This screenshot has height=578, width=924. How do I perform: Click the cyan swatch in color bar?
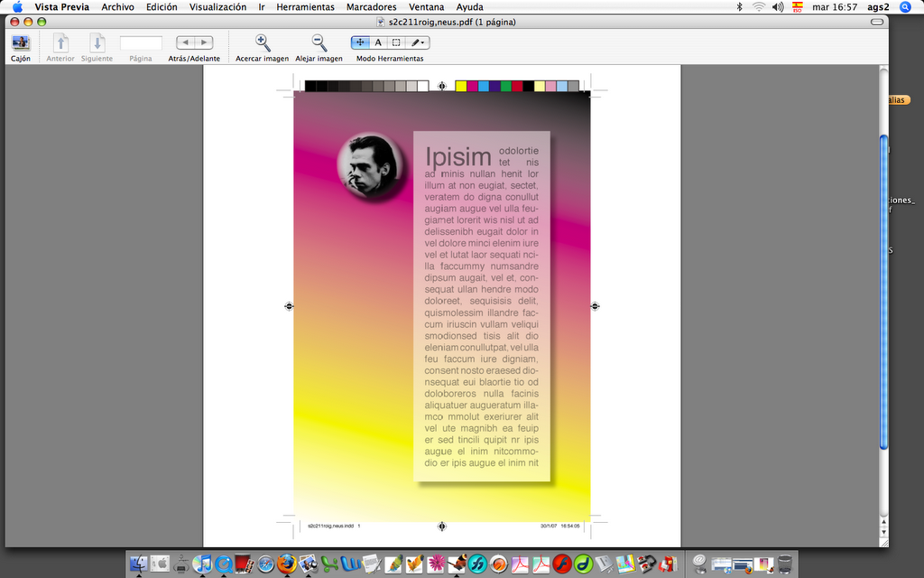pos(484,86)
